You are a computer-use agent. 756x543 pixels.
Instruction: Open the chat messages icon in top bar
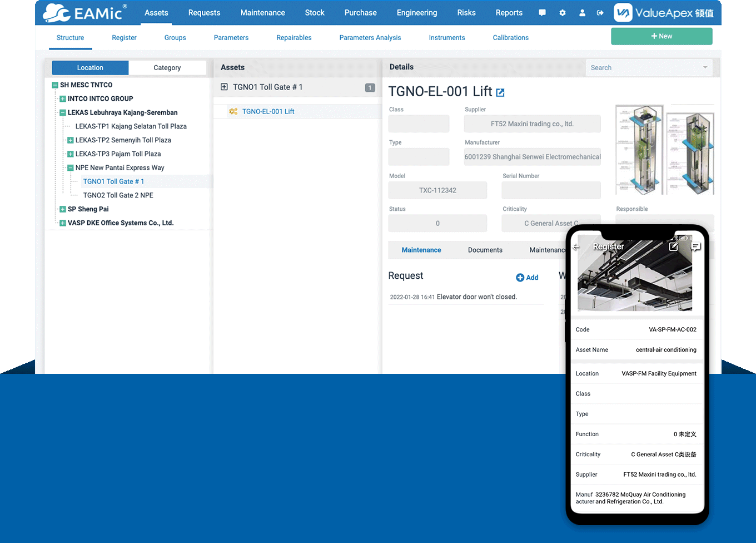542,12
